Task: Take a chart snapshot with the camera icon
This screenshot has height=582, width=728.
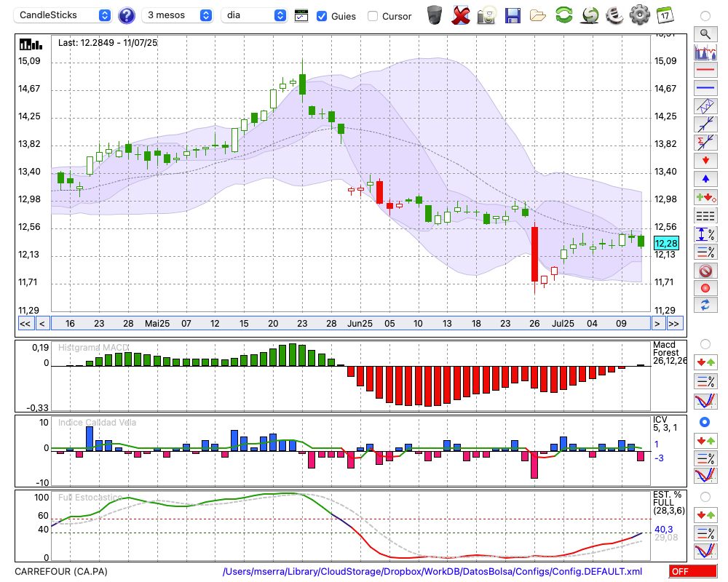Action: [x=486, y=15]
